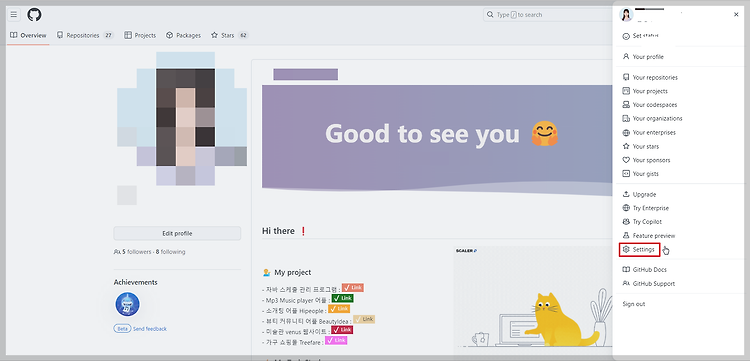The width and height of the screenshot is (750, 361).
Task: Open Settings from user menu
Action: 640,250
